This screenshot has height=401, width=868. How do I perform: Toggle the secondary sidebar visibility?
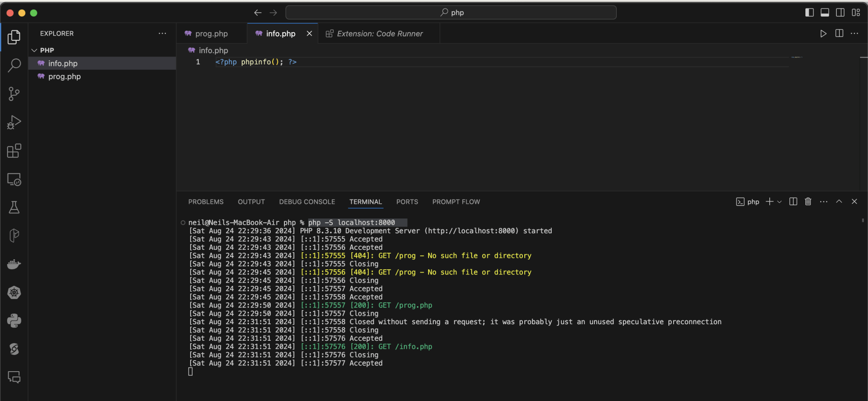pyautogui.click(x=840, y=13)
